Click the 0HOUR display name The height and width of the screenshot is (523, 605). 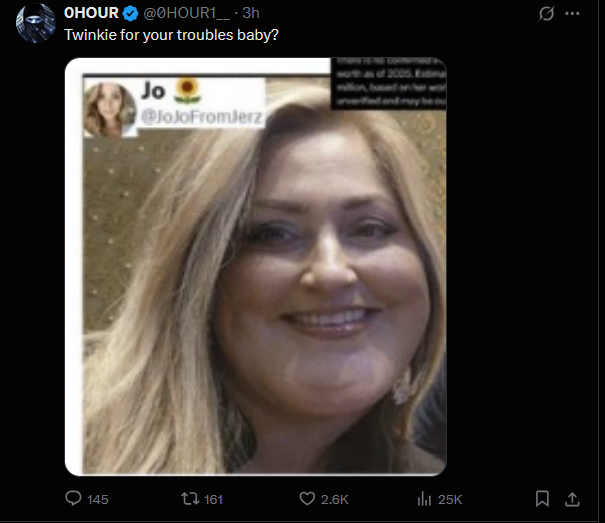(x=91, y=13)
